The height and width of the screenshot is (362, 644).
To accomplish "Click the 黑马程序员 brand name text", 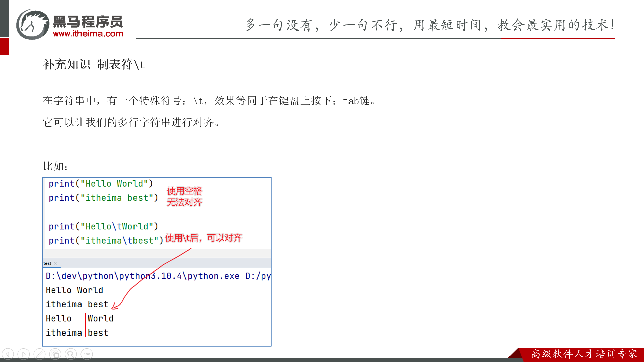I will coord(88,22).
